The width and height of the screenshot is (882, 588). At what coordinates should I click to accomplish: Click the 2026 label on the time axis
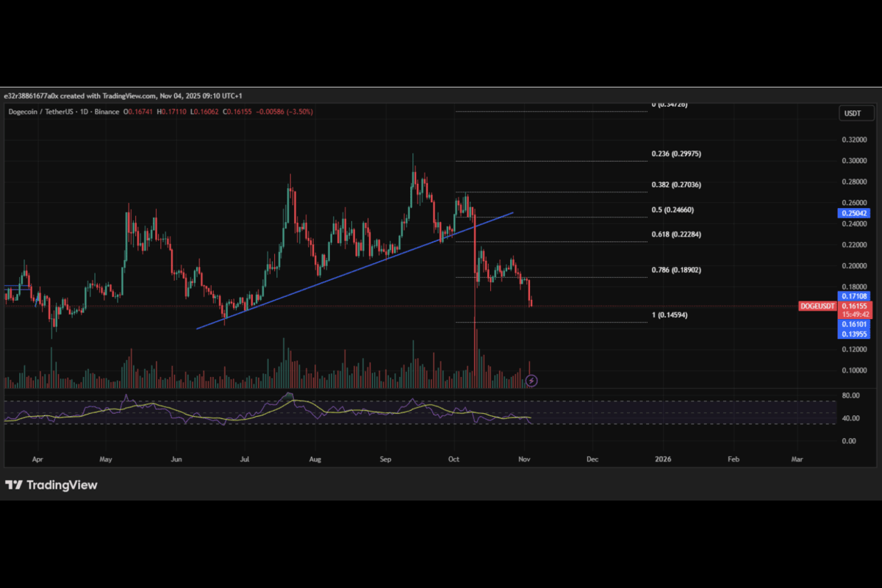663,458
